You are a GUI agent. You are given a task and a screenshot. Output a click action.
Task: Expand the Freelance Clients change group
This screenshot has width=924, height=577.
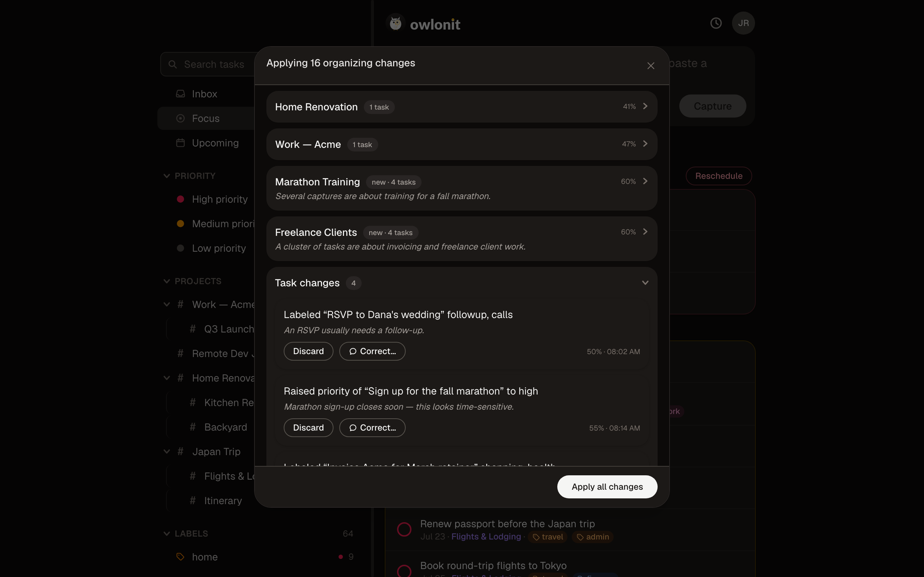(462, 239)
